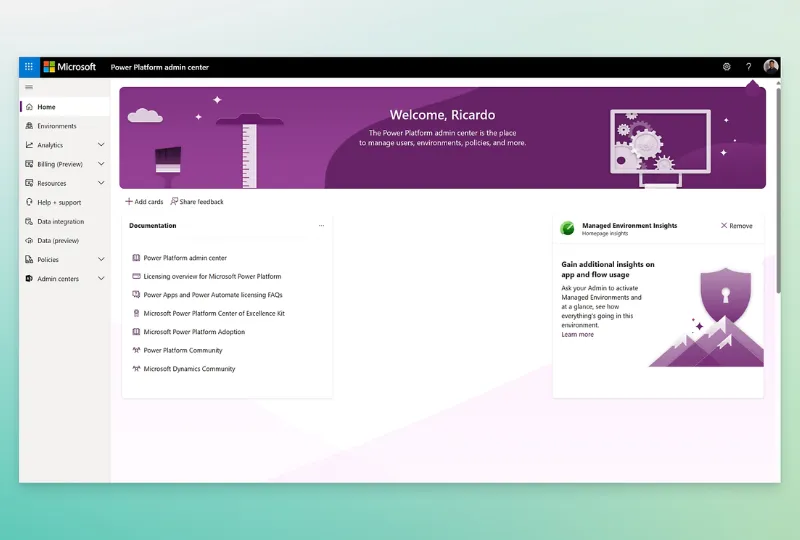Open Data integration in sidebar
800x540 pixels.
(x=60, y=222)
